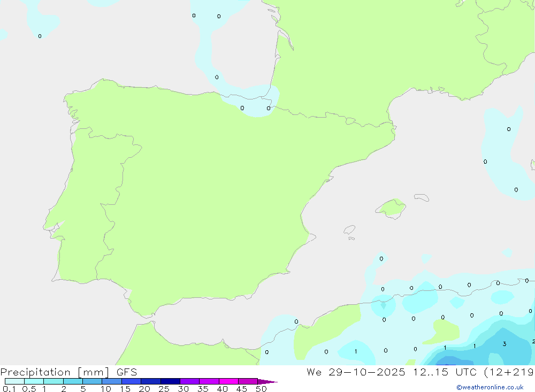Select the legend scale label "35"
Screen dimensions: 535x392
click(203, 389)
